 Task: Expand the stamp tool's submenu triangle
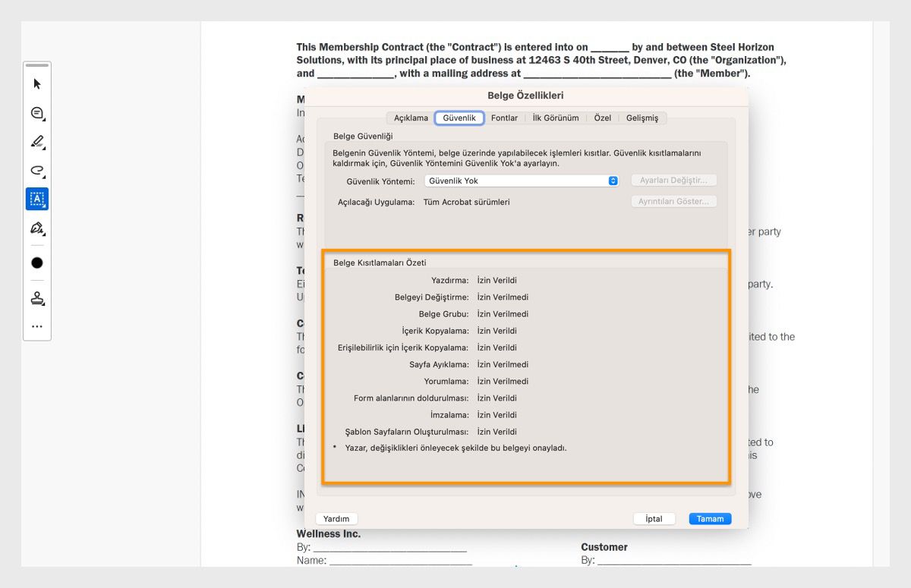point(44,305)
